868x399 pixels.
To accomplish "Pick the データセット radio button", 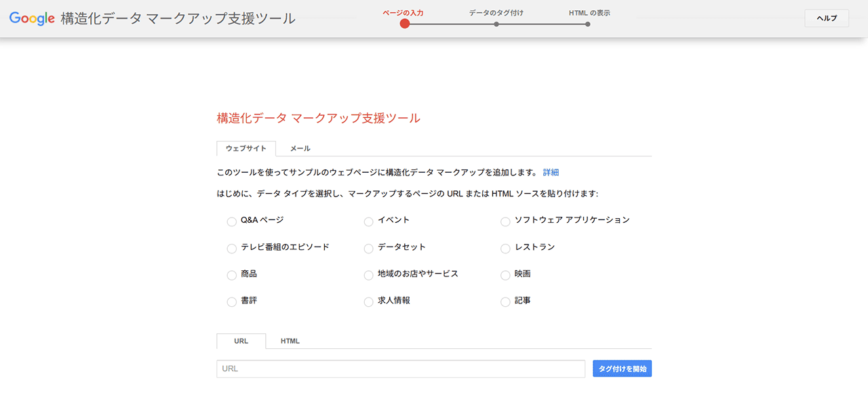I will pos(369,249).
